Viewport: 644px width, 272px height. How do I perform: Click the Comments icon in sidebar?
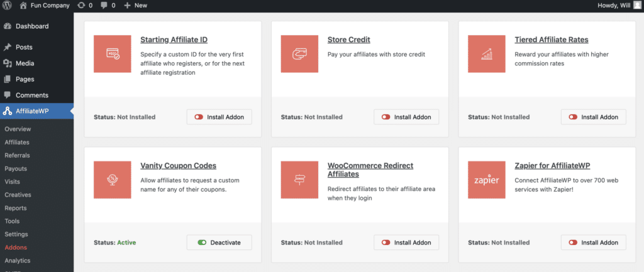tap(8, 95)
